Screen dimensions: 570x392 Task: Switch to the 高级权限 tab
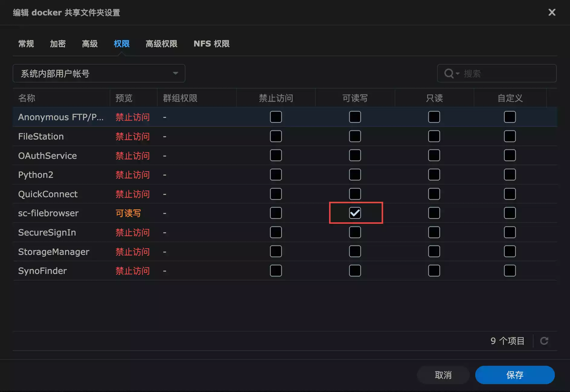(161, 44)
